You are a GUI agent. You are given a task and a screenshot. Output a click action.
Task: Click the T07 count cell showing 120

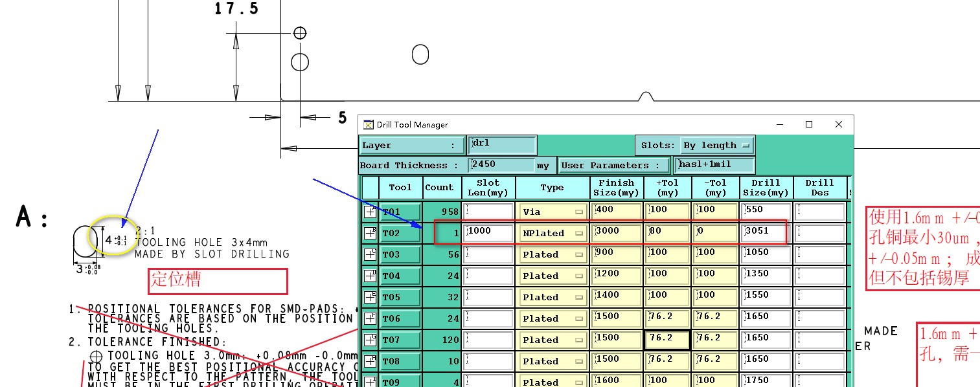point(442,340)
